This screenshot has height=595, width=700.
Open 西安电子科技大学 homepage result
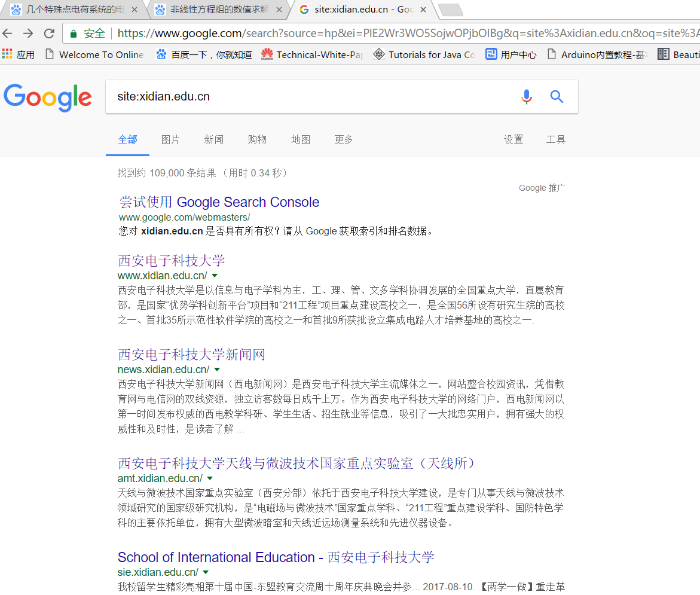[x=172, y=260]
